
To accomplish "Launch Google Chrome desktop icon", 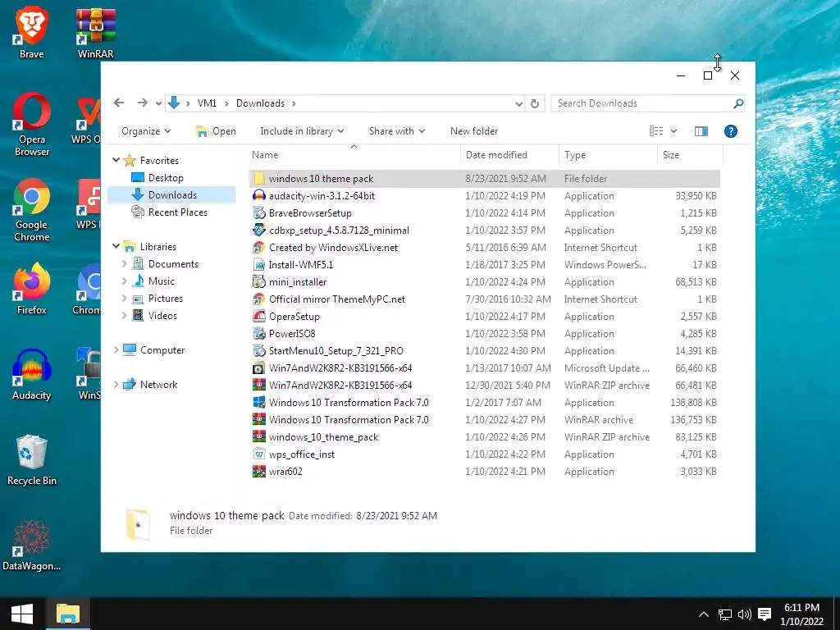I will [32, 210].
